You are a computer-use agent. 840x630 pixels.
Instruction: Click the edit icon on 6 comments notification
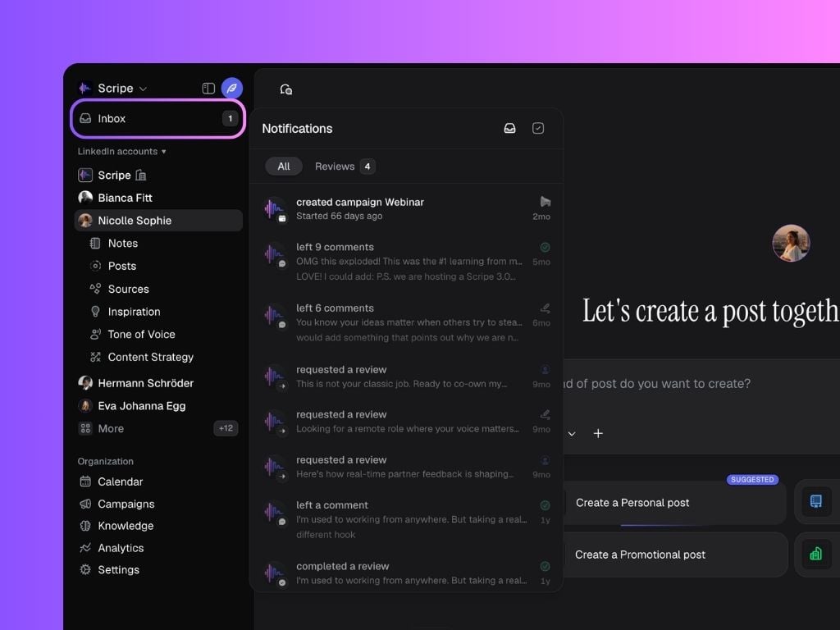tap(546, 308)
